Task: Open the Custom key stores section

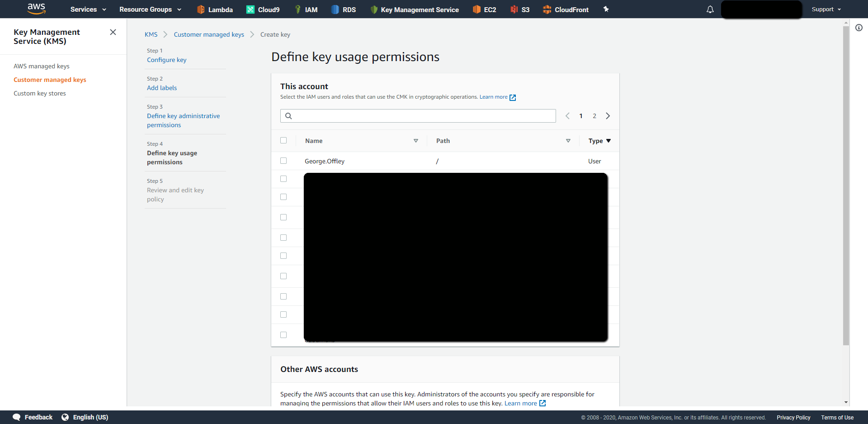Action: (40, 93)
